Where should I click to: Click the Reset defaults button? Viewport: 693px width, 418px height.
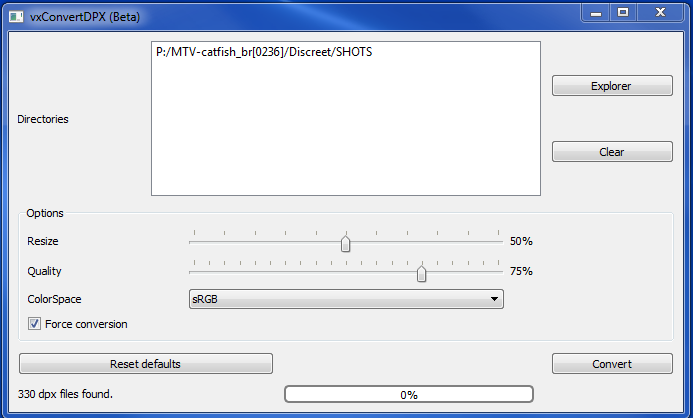click(x=145, y=364)
